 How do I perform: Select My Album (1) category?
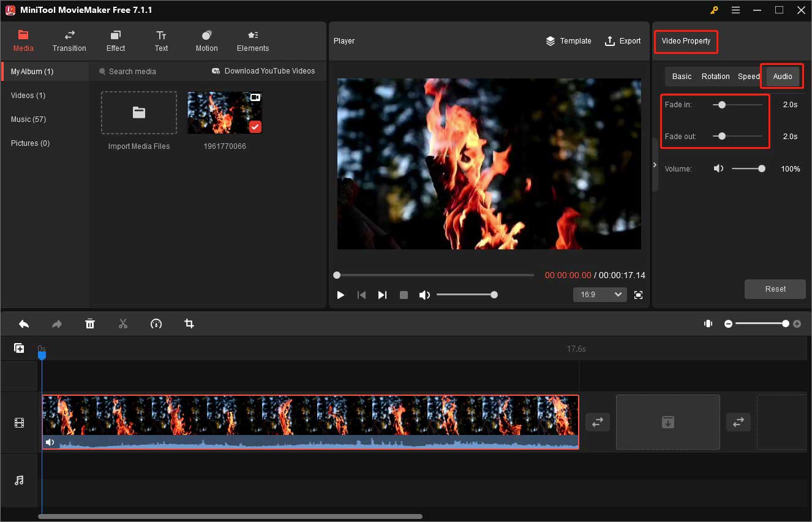tap(45, 72)
